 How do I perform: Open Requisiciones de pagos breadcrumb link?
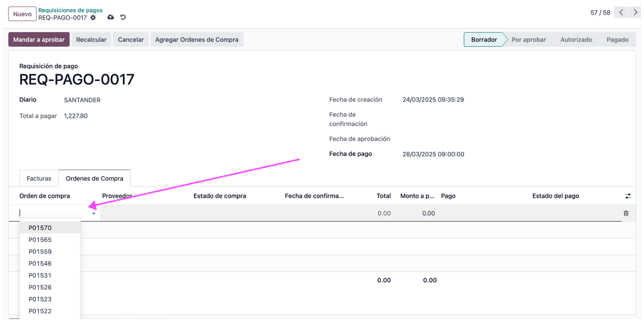pos(70,10)
